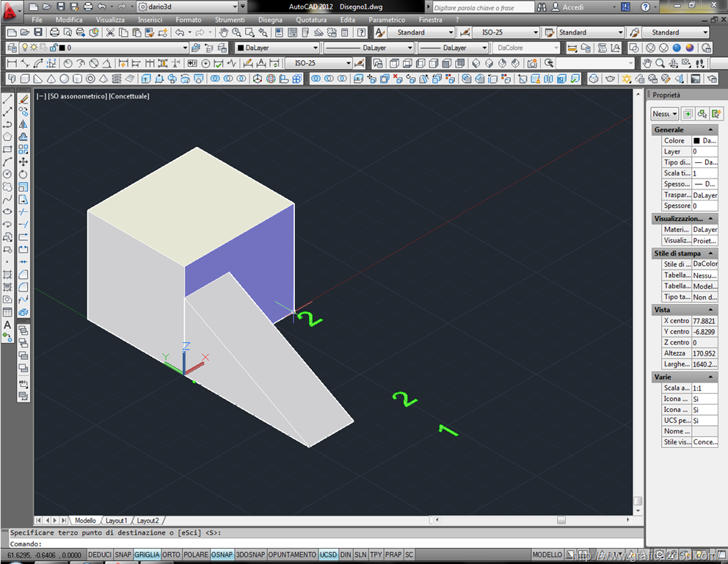The image size is (728, 564).
Task: Toggle GRIGLIA grid display in status bar
Action: point(147,555)
